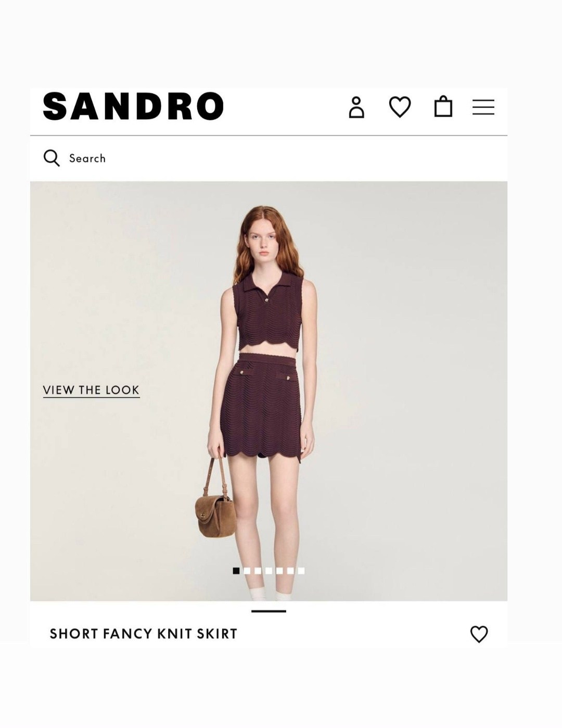Image resolution: width=562 pixels, height=728 pixels.
Task: Open the account profile icon
Action: coord(356,107)
